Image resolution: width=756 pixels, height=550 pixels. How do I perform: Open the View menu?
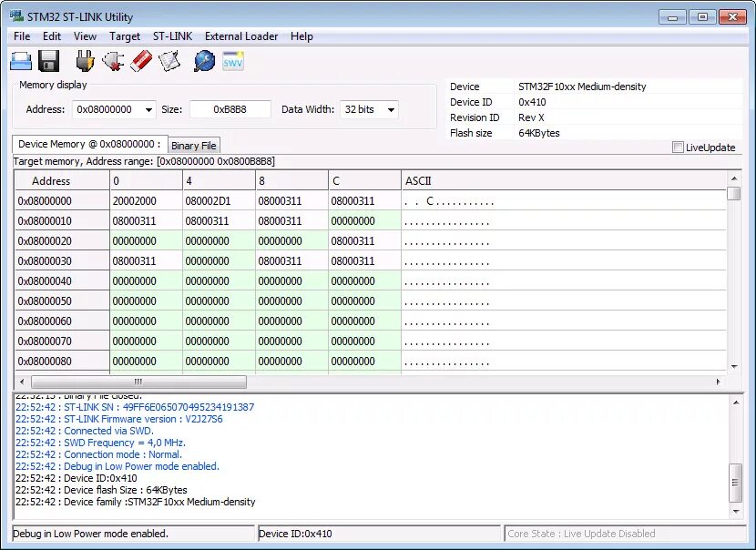[85, 36]
